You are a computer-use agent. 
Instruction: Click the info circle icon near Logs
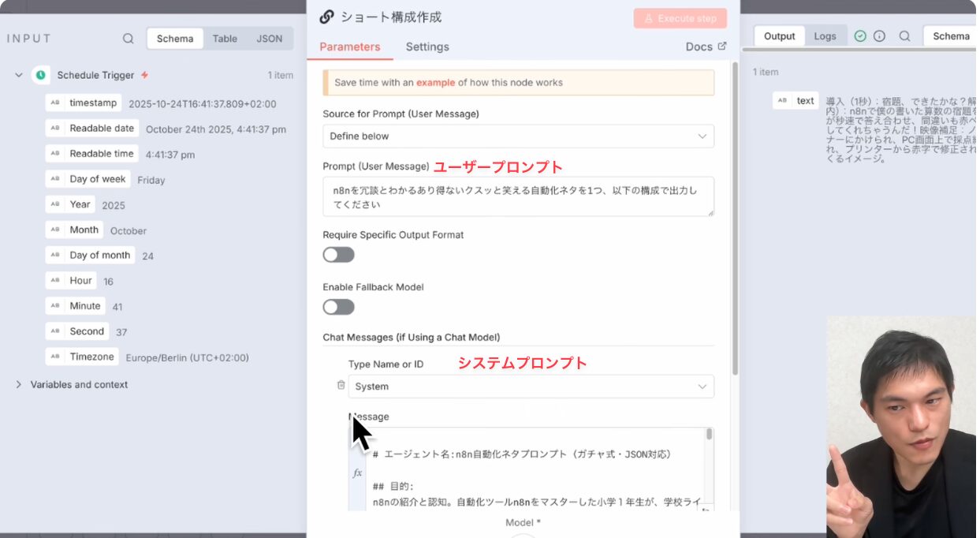click(x=879, y=36)
